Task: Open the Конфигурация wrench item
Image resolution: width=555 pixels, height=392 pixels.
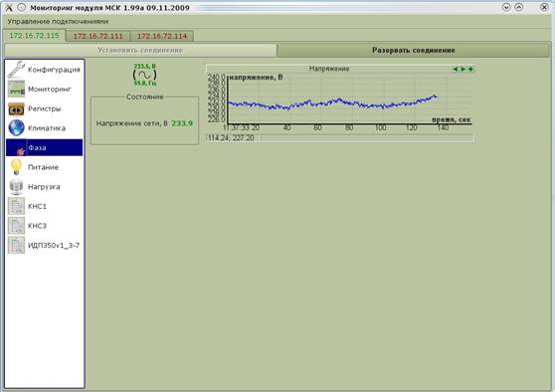Action: [44, 70]
